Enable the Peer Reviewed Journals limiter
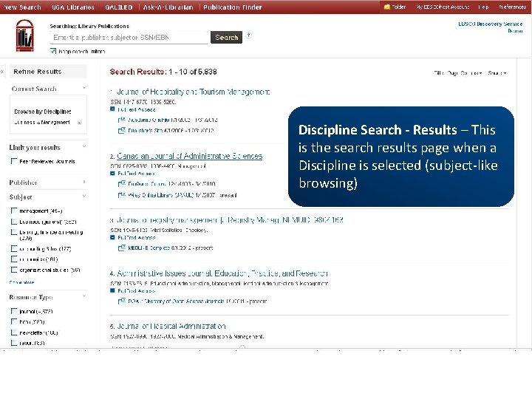The width and height of the screenshot is (532, 399). coord(14,161)
